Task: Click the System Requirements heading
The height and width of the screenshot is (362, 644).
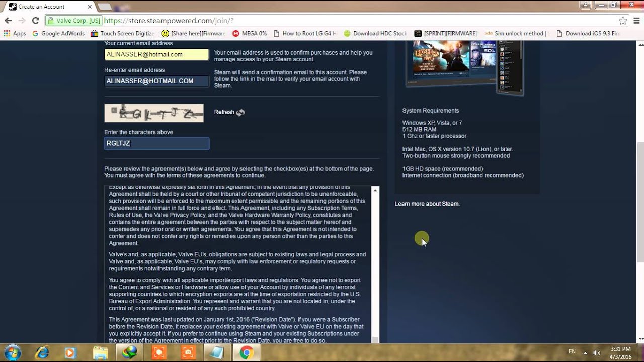Action: coord(431,111)
